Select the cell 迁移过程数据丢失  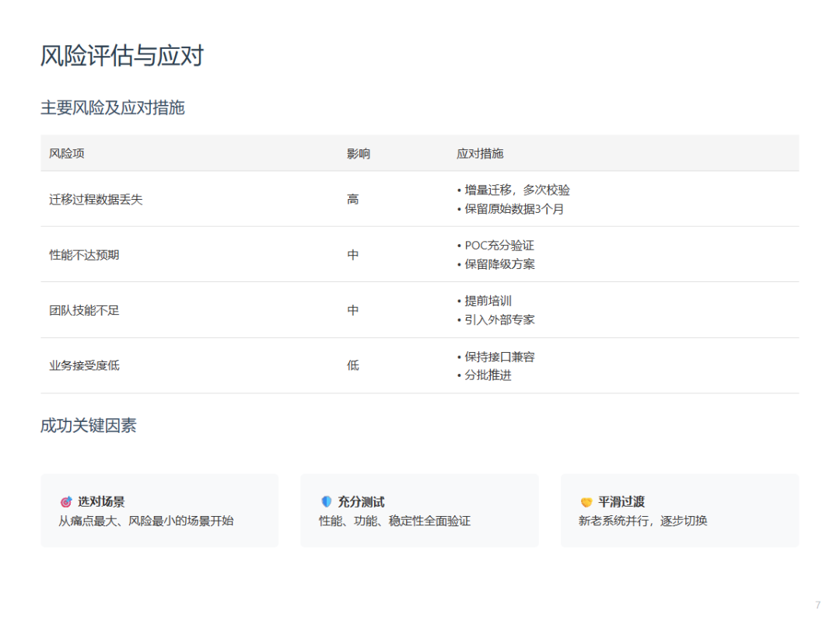coord(96,200)
